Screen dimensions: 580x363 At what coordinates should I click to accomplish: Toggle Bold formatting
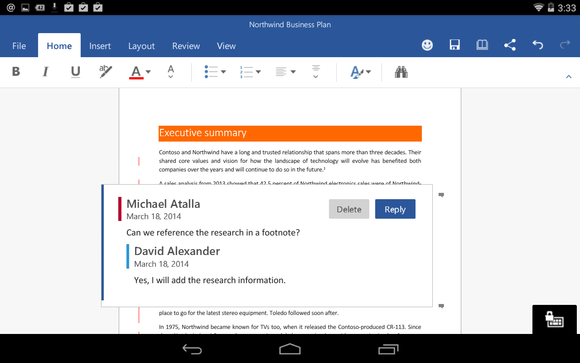tap(16, 71)
